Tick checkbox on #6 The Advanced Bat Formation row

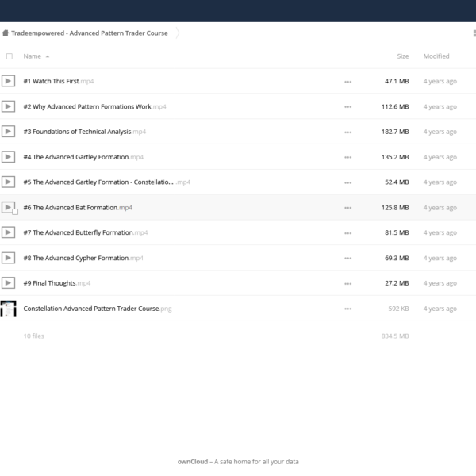coord(15,212)
